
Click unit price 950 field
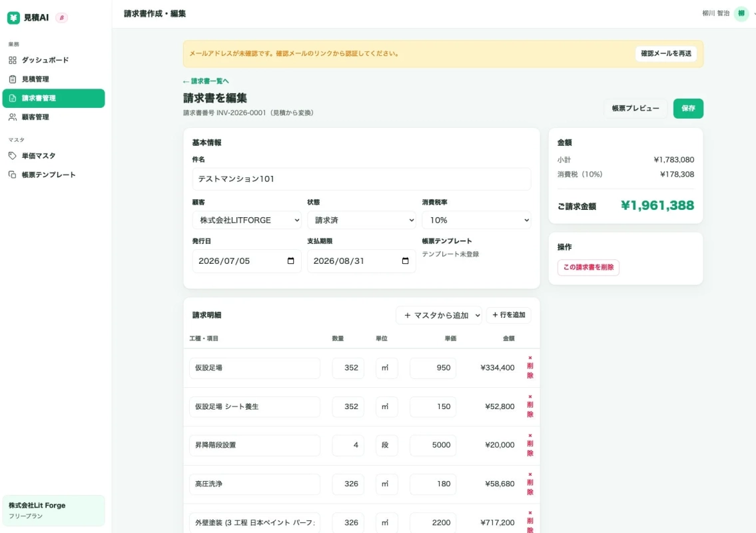point(433,368)
